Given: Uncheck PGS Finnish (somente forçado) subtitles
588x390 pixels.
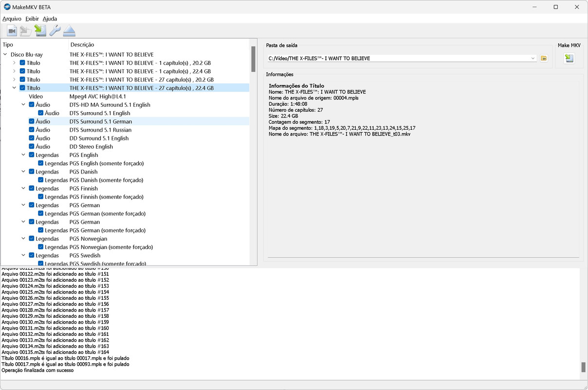Looking at the screenshot, I should [40, 196].
